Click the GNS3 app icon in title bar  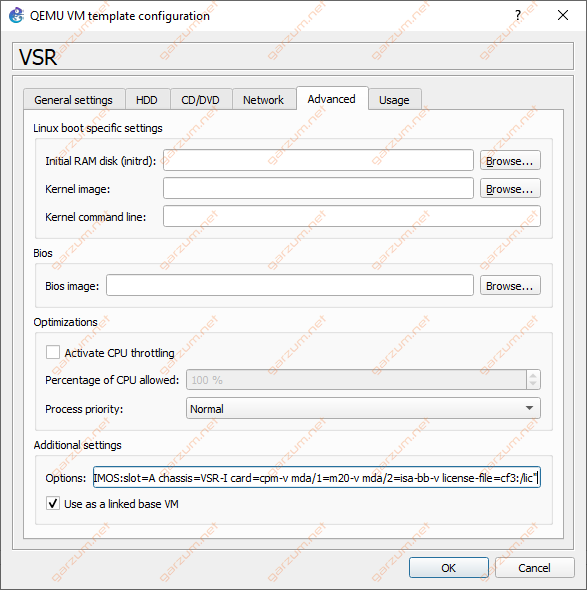click(x=16, y=16)
